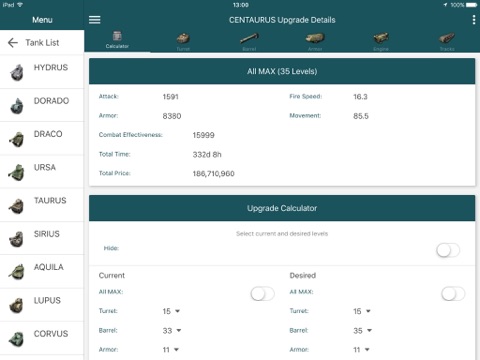
Task: Enable All MAX under Desired
Action: point(453,294)
